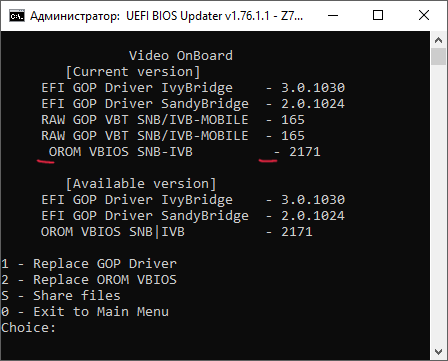The height and width of the screenshot is (361, 448).
Task: Click the 'Exit to Main Menu' option line
Action: click(x=85, y=312)
